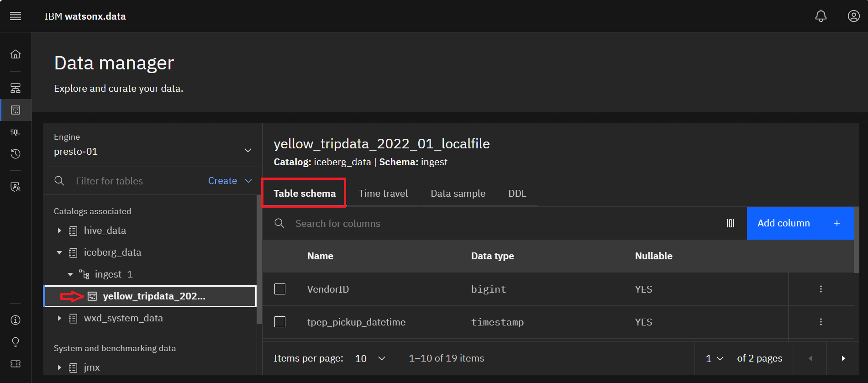Click the timestamp data type cell
The height and width of the screenshot is (383, 868).
pyautogui.click(x=497, y=322)
